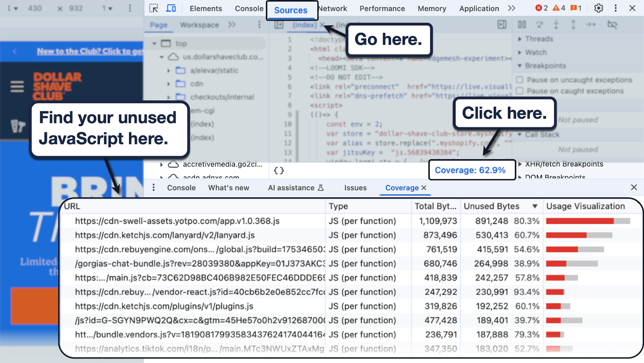Click the Dollar Shave Club logo
644x363 pixels.
(x=57, y=86)
